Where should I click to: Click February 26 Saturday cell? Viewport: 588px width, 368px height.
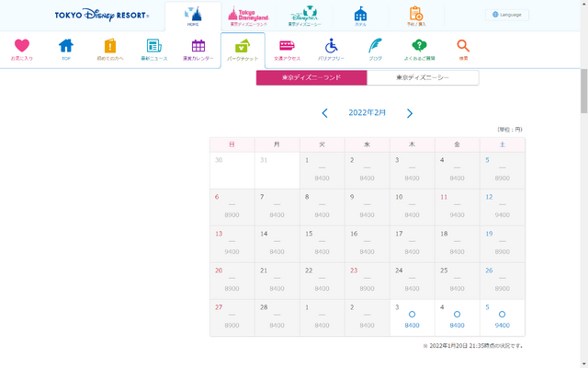click(503, 281)
